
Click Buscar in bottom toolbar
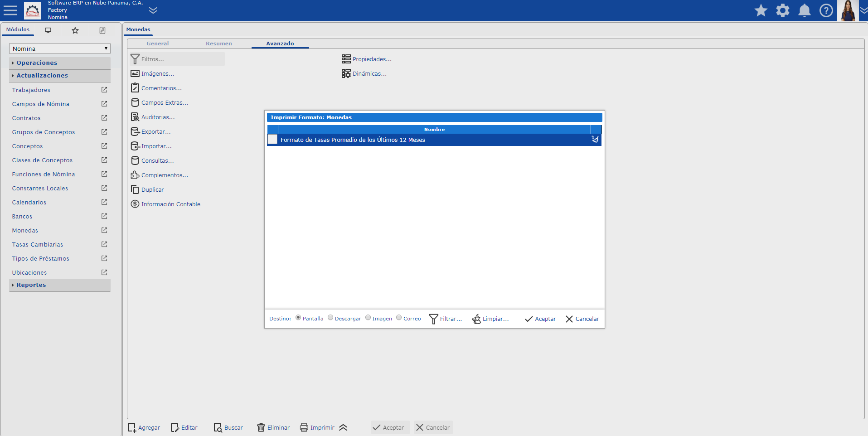(x=228, y=428)
